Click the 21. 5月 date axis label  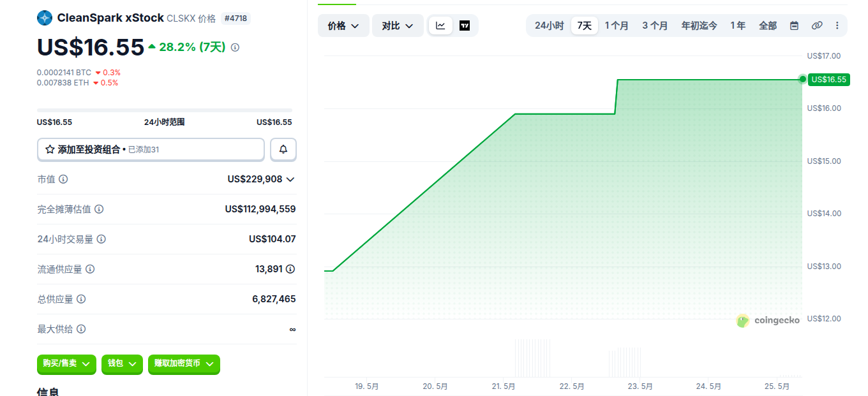pos(504,386)
